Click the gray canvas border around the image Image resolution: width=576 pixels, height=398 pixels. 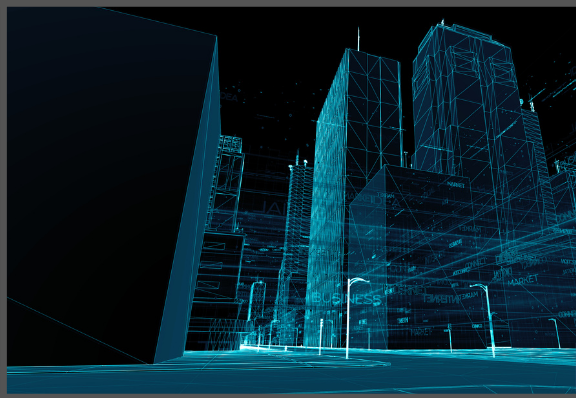pos(288,3)
